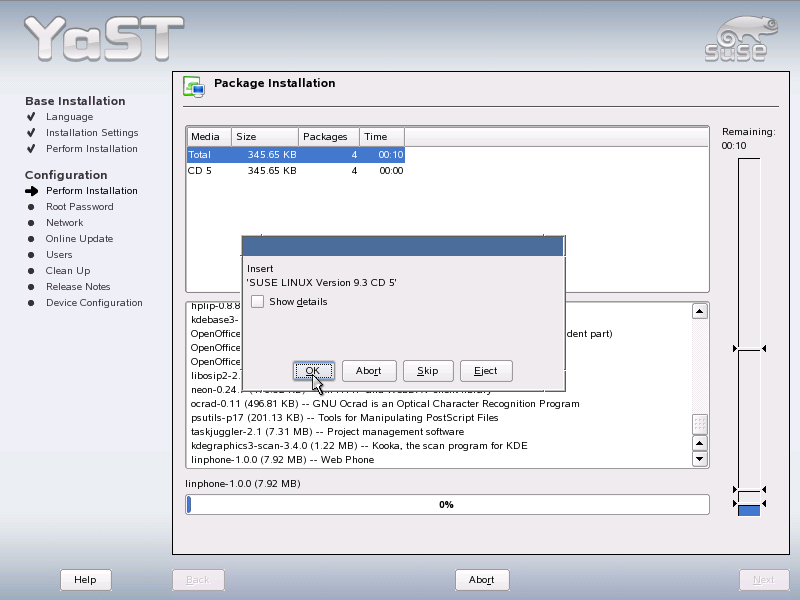The width and height of the screenshot is (800, 600).
Task: Select the Root Password step
Action: pyautogui.click(x=80, y=207)
